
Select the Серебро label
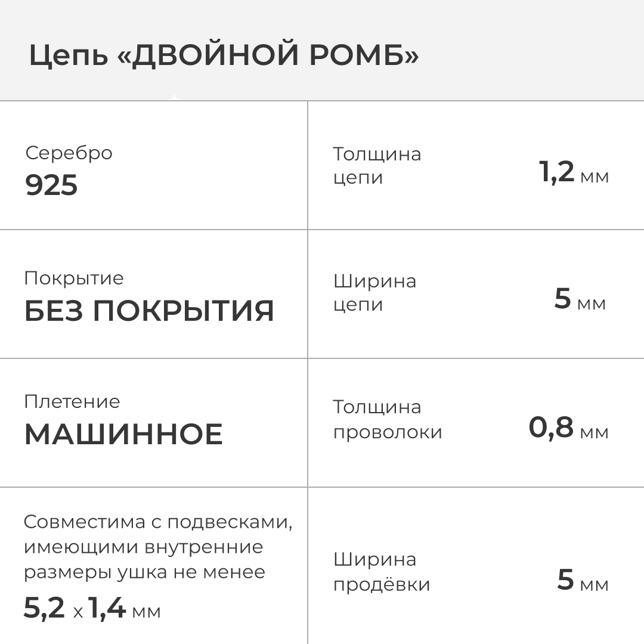(69, 153)
